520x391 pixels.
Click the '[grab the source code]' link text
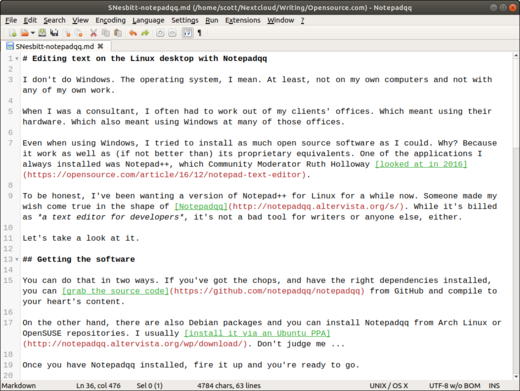(115, 291)
